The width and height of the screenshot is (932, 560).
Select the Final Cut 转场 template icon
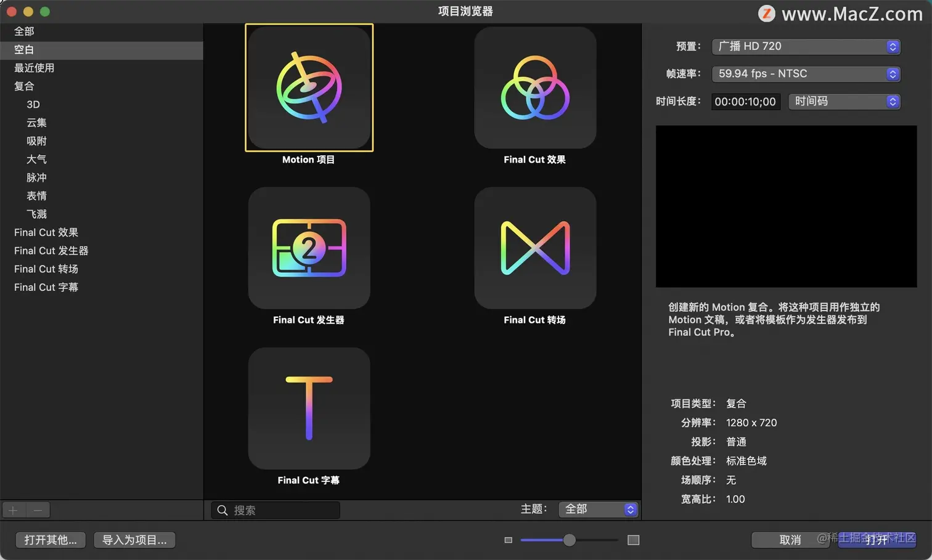click(x=534, y=248)
